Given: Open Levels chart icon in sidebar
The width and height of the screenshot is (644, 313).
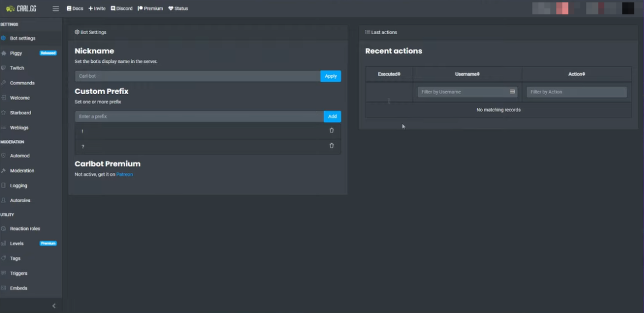Looking at the screenshot, I should click(x=4, y=243).
